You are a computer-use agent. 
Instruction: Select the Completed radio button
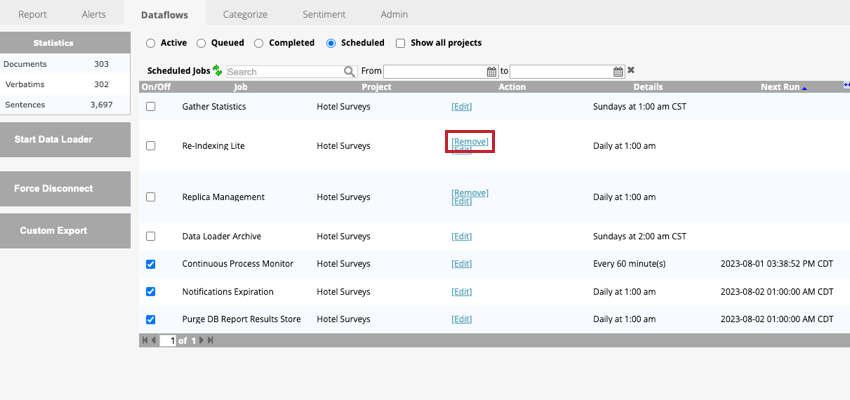click(259, 43)
